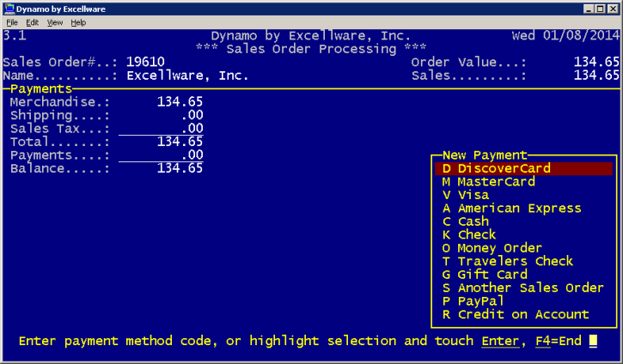This screenshot has width=623, height=364.
Task: Click the date Wed 01/08/2014
Action: pos(565,36)
